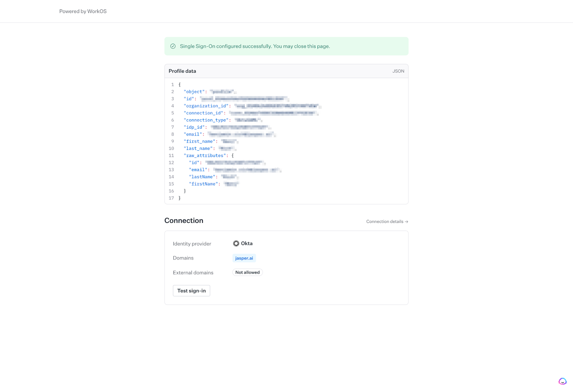
Task: Click the Okta logo icon
Action: tap(236, 243)
